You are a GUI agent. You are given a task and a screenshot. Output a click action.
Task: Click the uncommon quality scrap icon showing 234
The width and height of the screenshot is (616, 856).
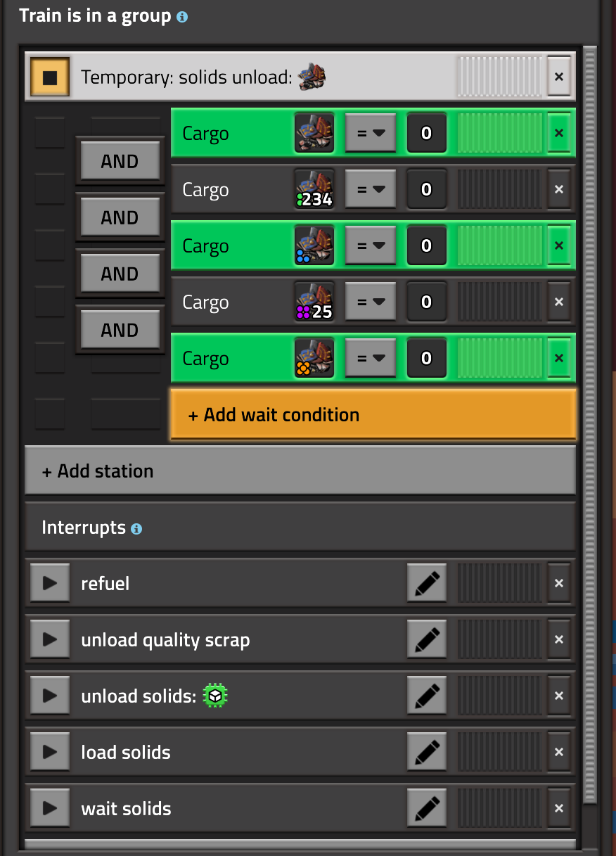[314, 189]
